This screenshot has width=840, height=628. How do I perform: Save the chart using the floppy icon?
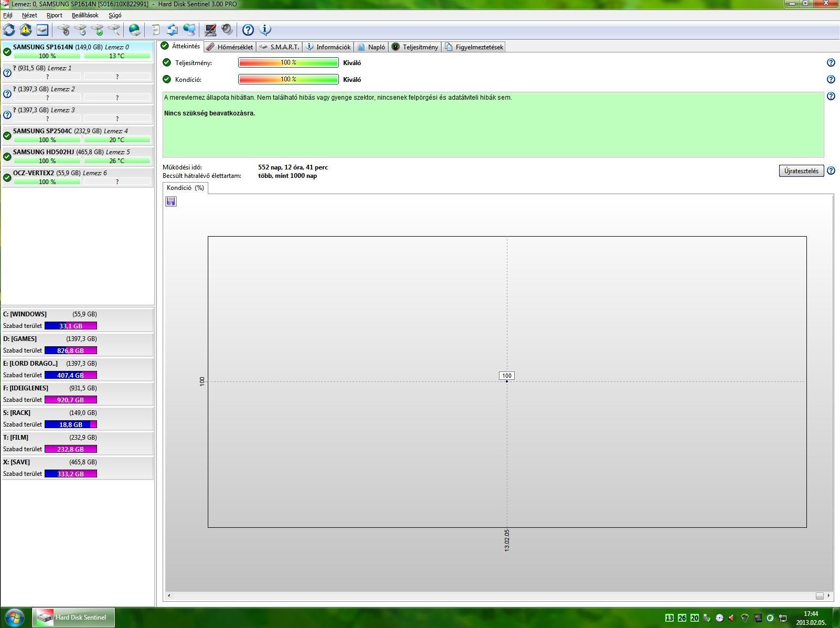pos(171,201)
